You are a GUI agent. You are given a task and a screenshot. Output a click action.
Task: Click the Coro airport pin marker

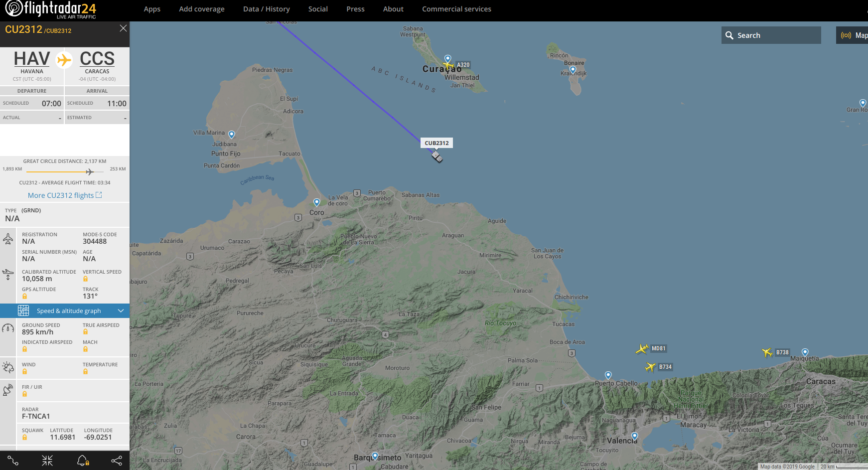click(x=316, y=202)
